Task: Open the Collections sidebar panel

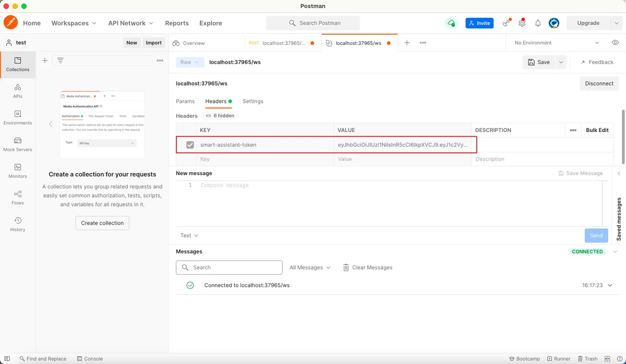Action: click(18, 65)
